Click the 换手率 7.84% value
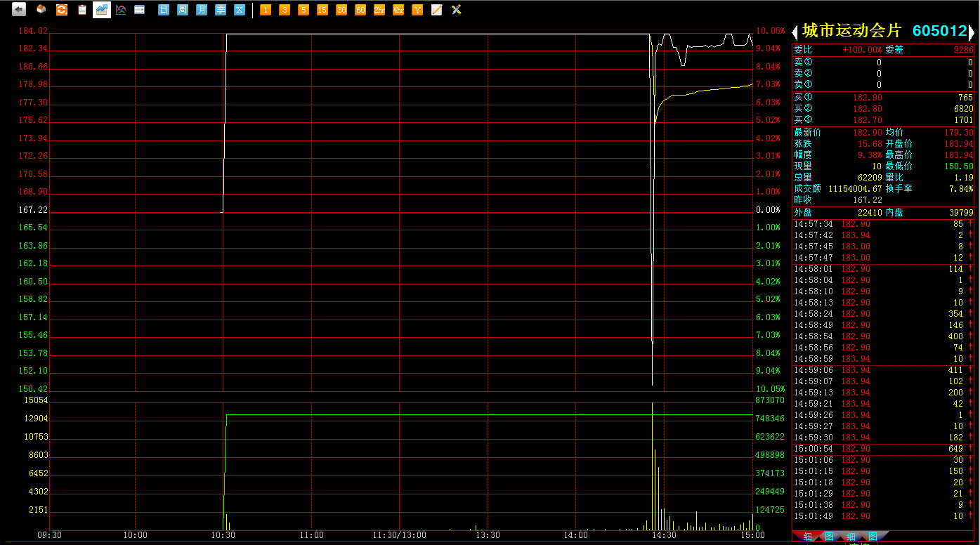Viewport: 980px width, 545px height. (x=961, y=188)
